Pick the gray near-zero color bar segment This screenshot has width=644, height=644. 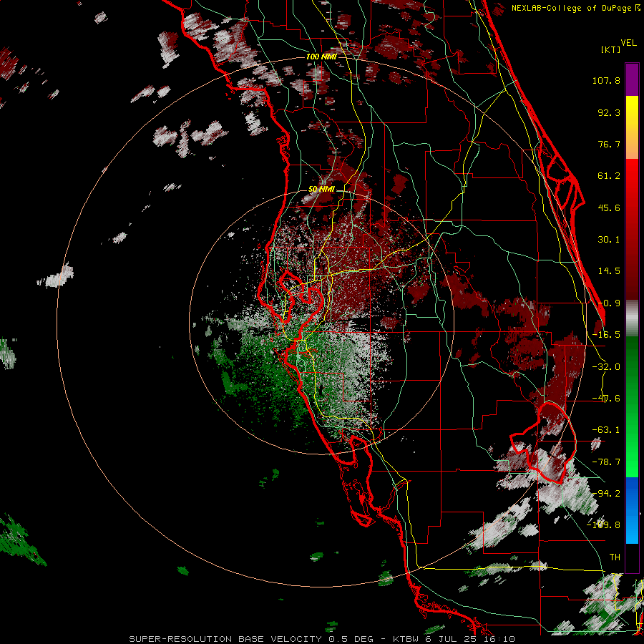click(632, 318)
